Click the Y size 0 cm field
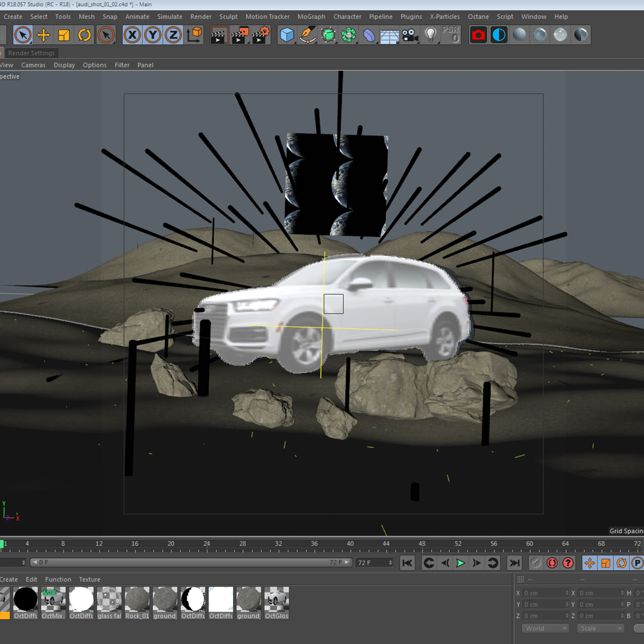 point(601,604)
